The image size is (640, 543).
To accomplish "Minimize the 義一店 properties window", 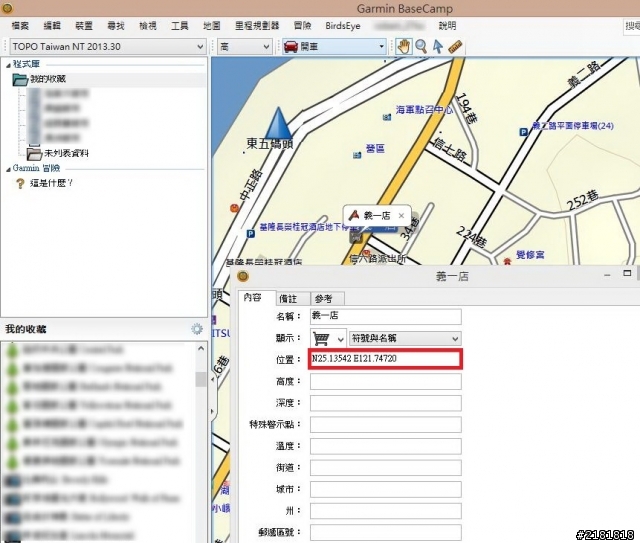I will [x=607, y=276].
